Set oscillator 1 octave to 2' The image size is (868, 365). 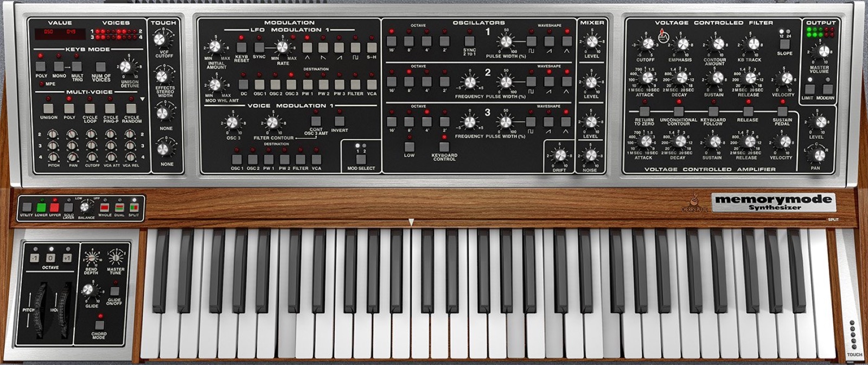click(x=444, y=41)
